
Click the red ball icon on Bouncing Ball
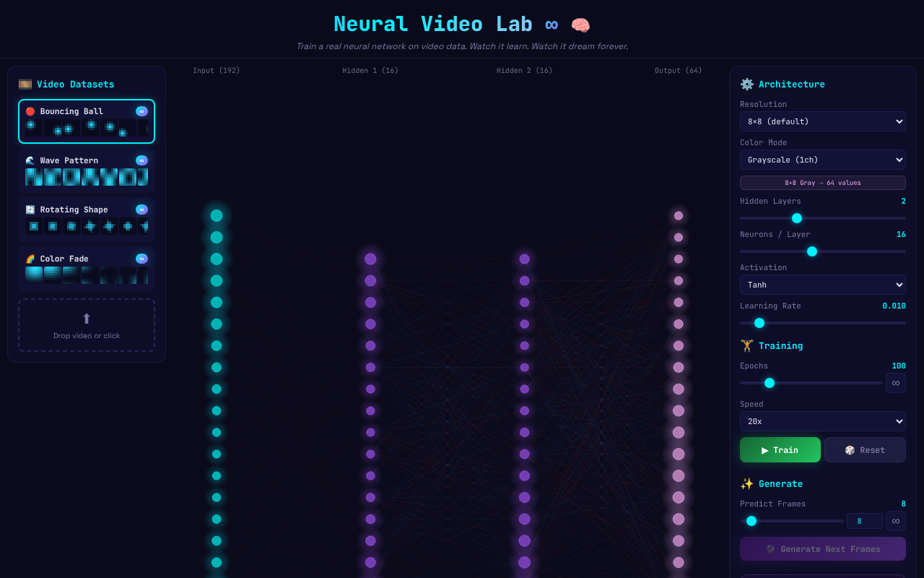click(30, 111)
